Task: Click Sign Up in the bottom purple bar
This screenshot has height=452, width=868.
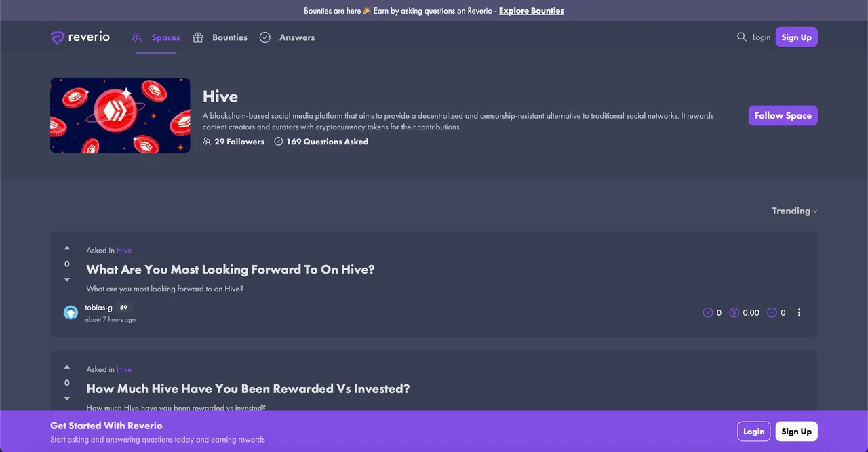Action: [796, 431]
